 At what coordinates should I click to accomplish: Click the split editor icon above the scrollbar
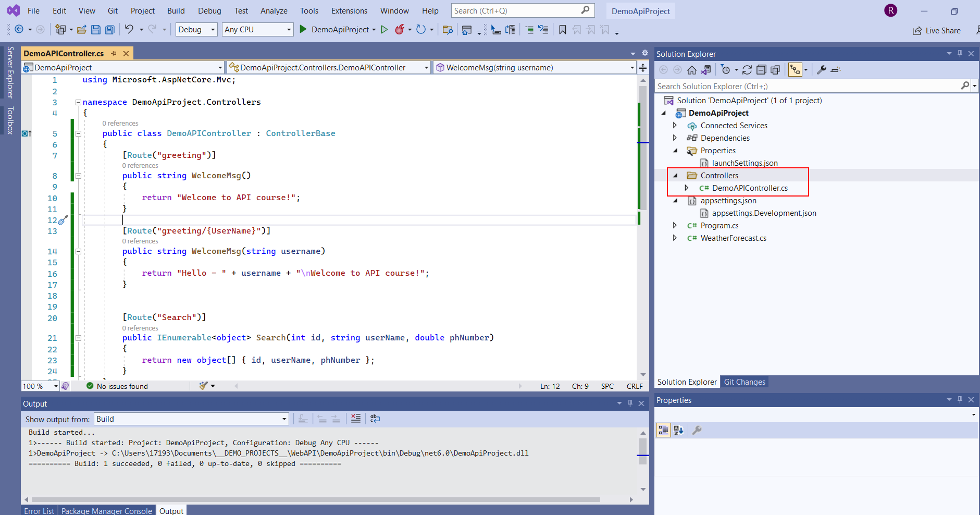point(643,68)
